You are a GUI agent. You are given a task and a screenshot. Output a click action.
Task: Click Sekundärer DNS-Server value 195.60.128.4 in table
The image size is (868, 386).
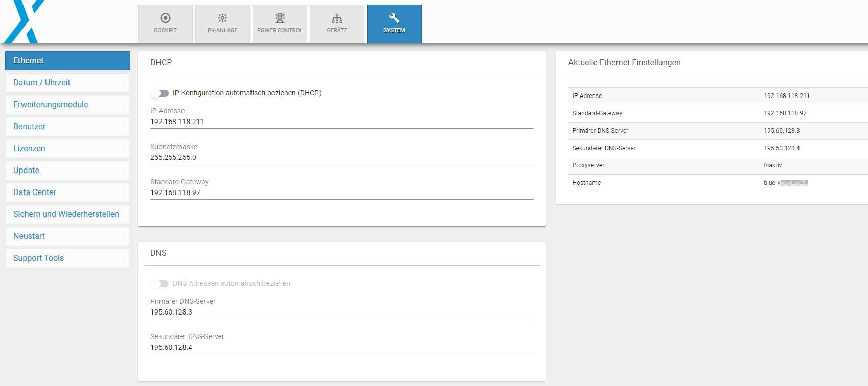pyautogui.click(x=782, y=148)
